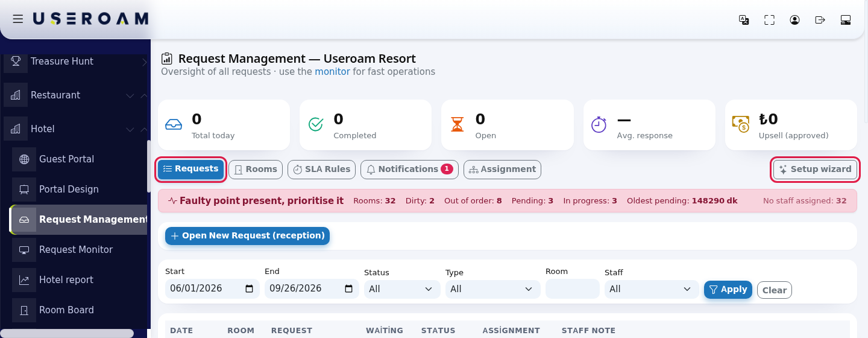This screenshot has width=868, height=338.
Task: Open the language translate icon
Action: tap(744, 20)
